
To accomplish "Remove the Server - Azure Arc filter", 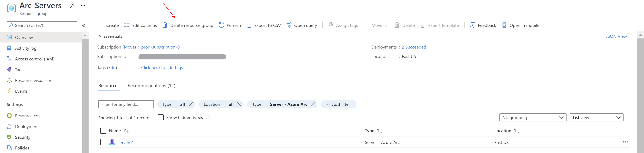I will pos(313,104).
